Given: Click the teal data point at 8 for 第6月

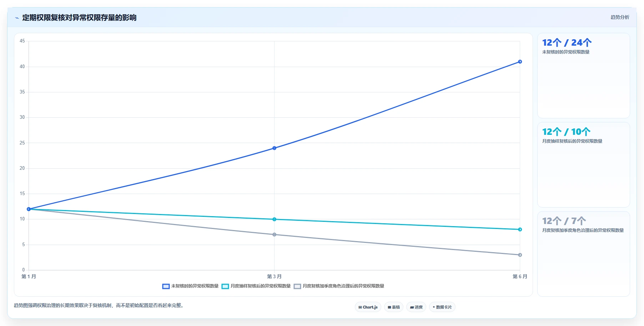Looking at the screenshot, I should 520,229.
